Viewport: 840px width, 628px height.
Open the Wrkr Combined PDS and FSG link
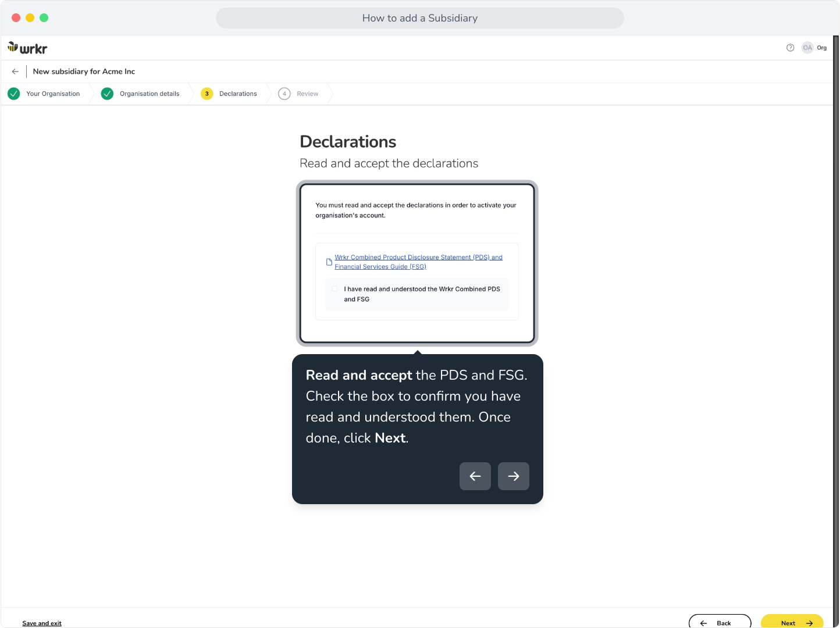point(418,262)
